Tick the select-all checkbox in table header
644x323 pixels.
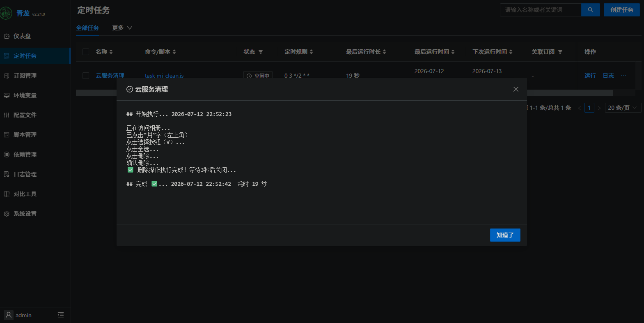click(x=86, y=52)
